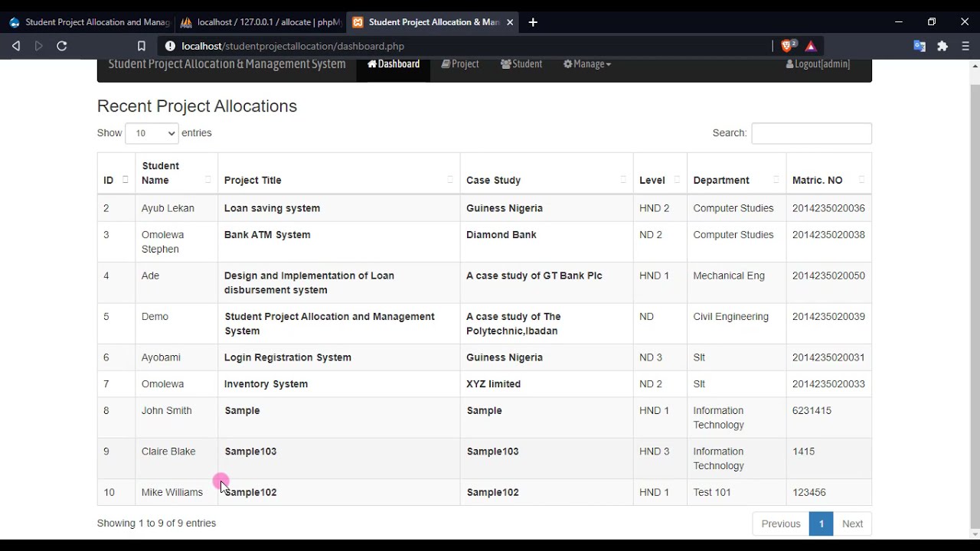The width and height of the screenshot is (980, 551).
Task: Click Diamond Bank case study cell
Action: [501, 235]
